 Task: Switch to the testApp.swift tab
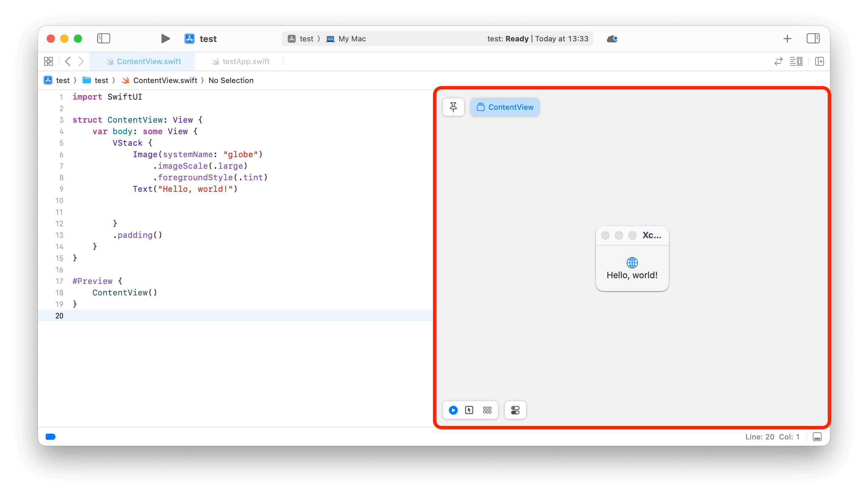(x=240, y=61)
